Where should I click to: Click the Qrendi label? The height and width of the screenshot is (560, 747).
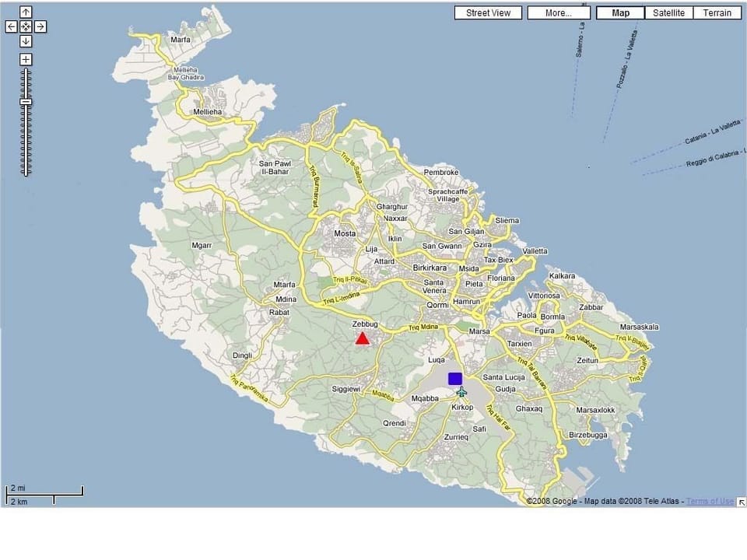coord(395,423)
